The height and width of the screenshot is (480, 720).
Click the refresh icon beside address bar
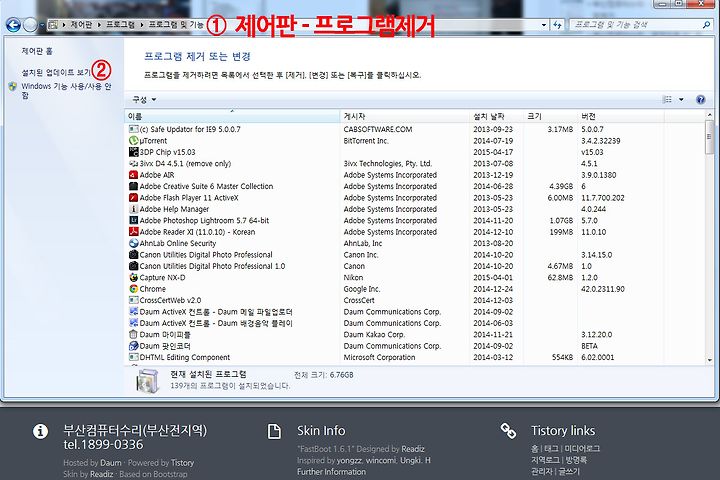557,25
